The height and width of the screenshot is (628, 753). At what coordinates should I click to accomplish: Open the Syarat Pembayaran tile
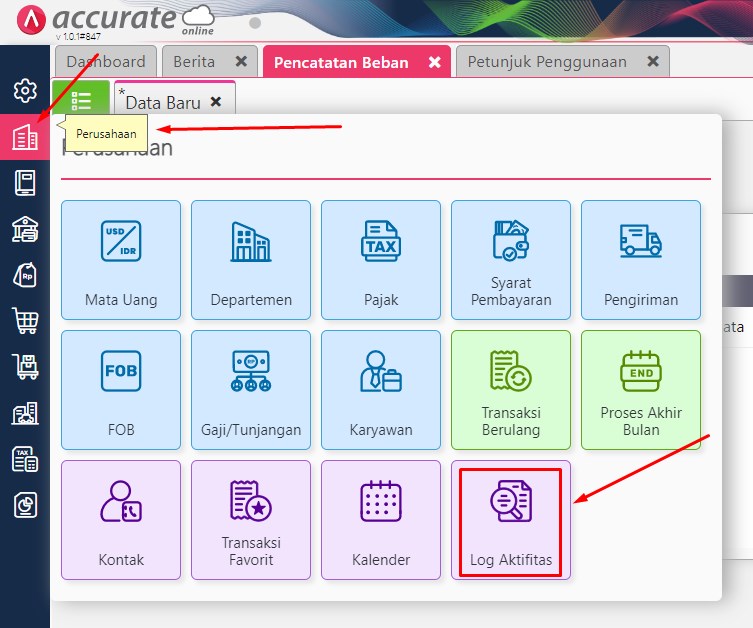pyautogui.click(x=511, y=260)
